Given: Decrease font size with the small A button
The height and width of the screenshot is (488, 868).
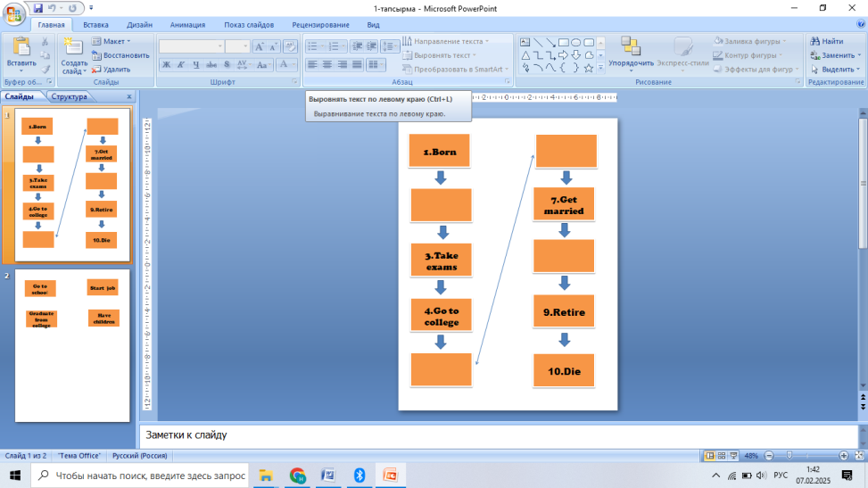Looking at the screenshot, I should (274, 47).
